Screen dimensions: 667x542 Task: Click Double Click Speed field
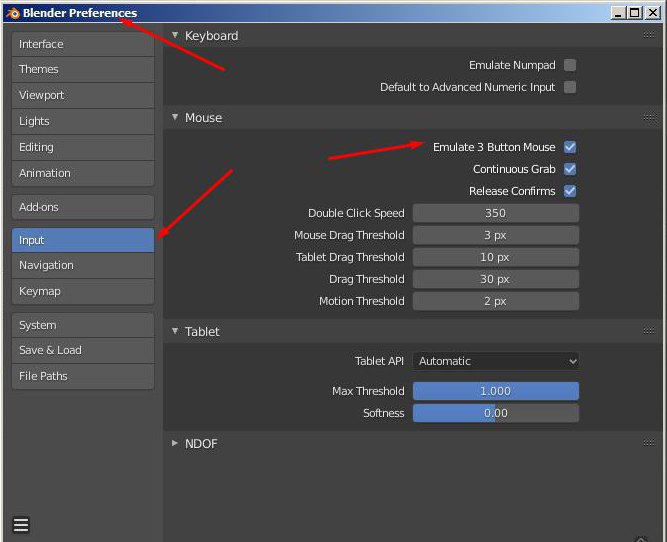[496, 213]
